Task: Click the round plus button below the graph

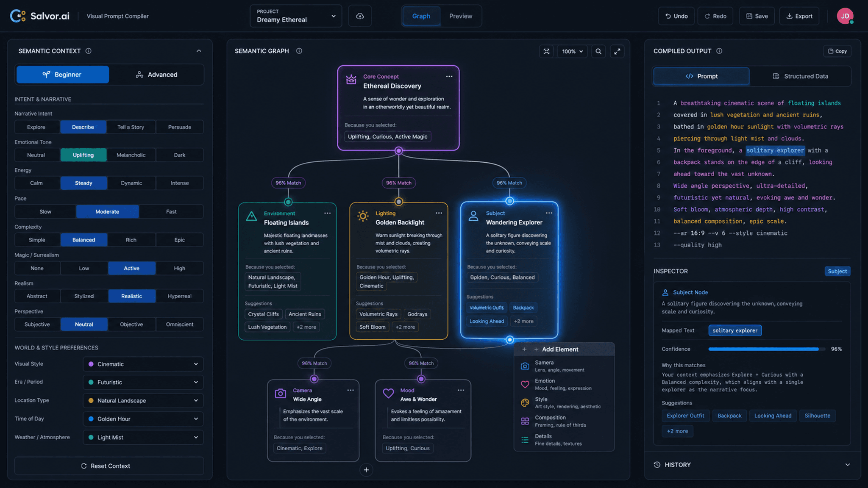Action: (366, 470)
